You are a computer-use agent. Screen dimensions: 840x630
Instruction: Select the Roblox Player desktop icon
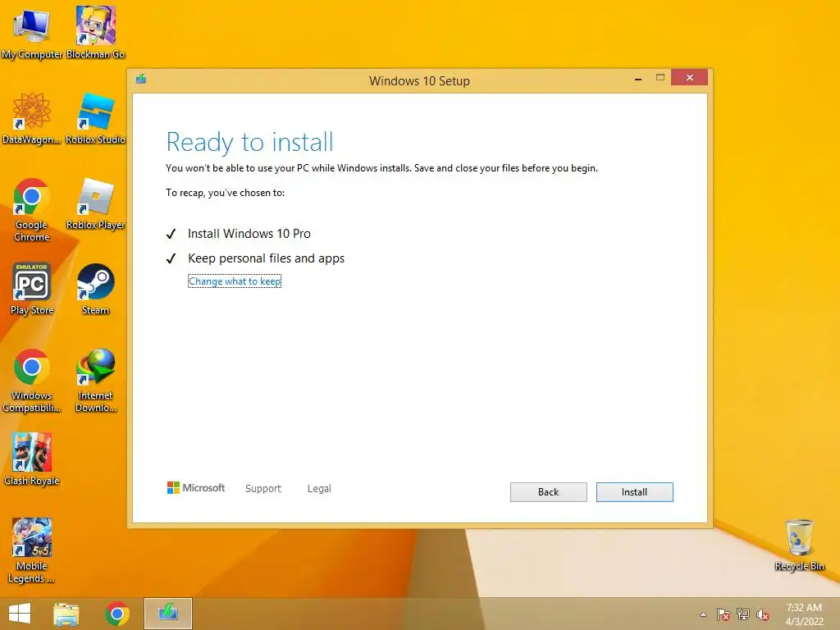point(95,204)
